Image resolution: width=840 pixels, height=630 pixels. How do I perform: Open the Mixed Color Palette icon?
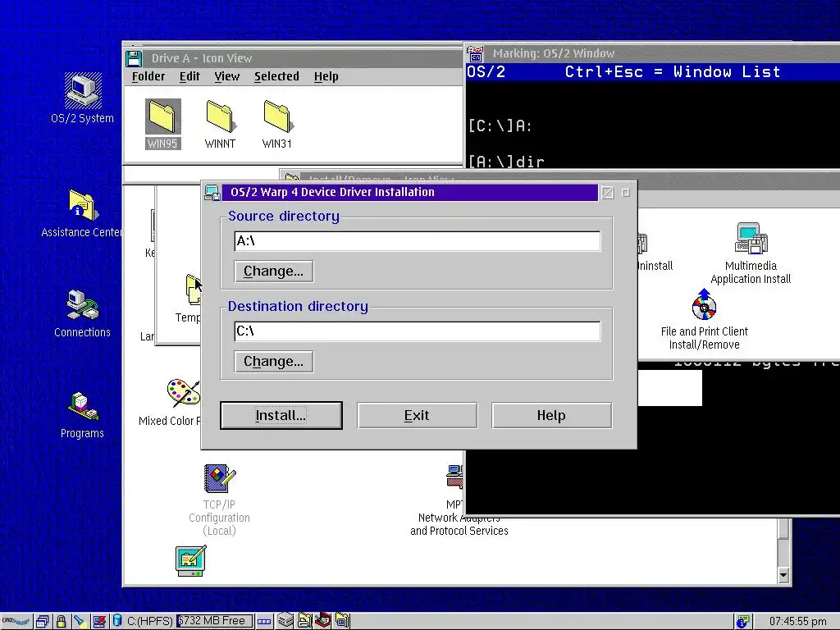click(x=183, y=392)
